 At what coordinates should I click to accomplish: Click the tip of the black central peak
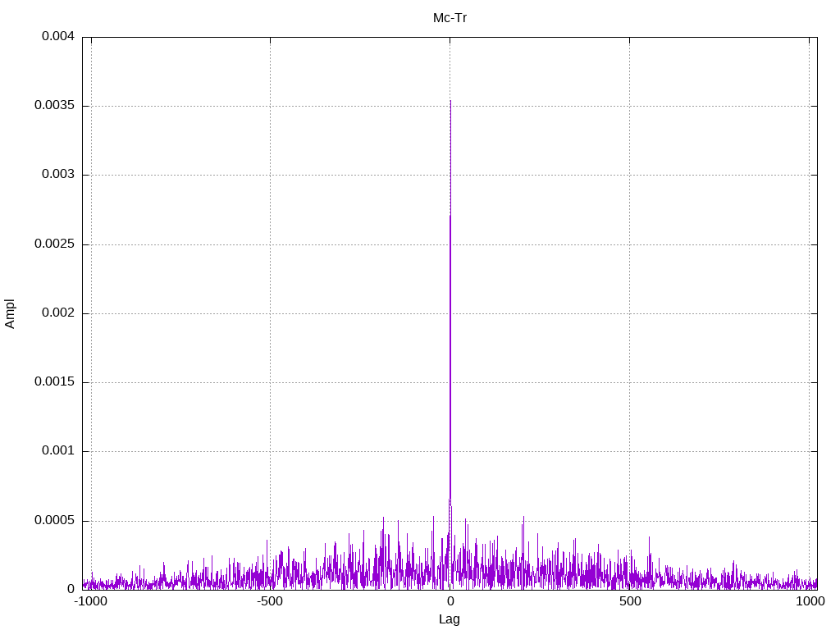(x=450, y=101)
